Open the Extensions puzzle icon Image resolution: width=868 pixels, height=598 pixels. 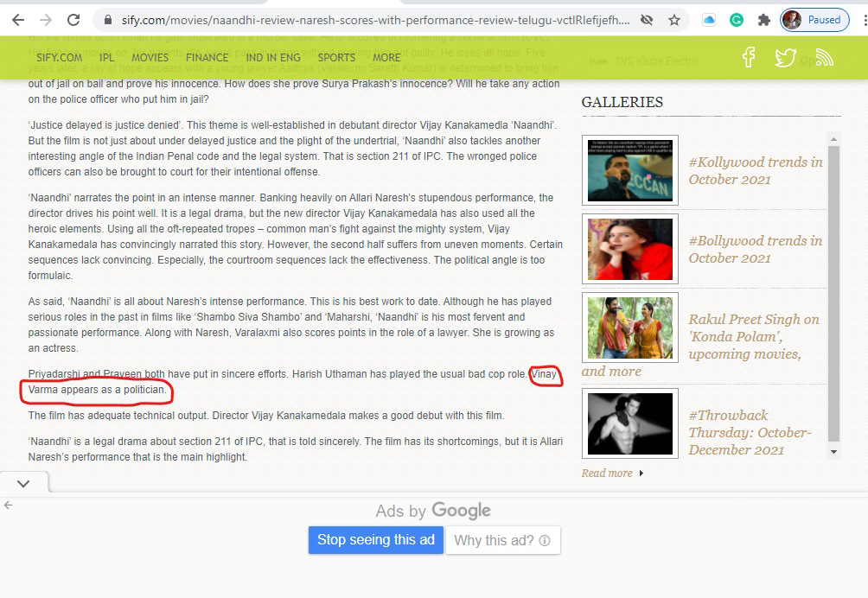tap(763, 20)
